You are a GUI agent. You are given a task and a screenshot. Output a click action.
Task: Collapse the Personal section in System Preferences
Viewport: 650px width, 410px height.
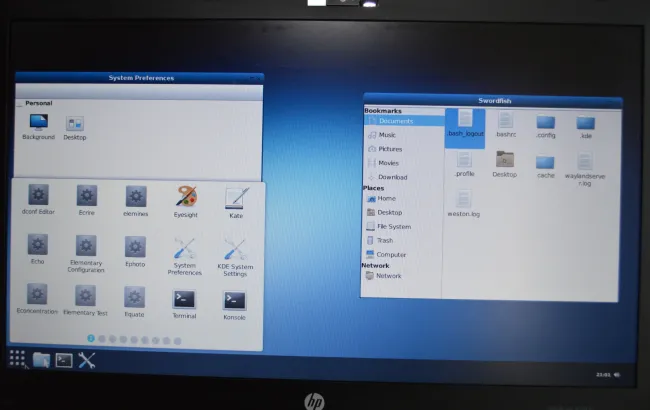(x=19, y=104)
